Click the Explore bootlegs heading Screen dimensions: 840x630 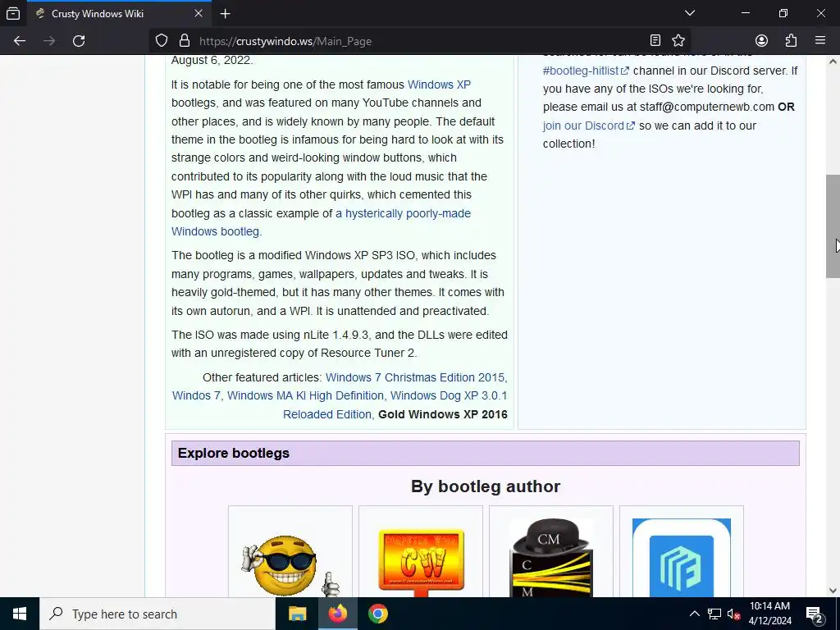234,453
